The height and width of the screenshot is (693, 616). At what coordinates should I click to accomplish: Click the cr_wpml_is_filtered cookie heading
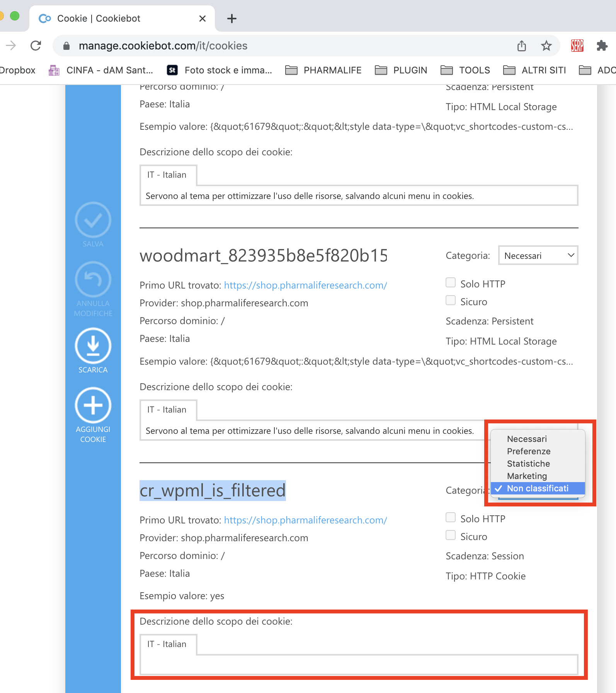pos(213,490)
